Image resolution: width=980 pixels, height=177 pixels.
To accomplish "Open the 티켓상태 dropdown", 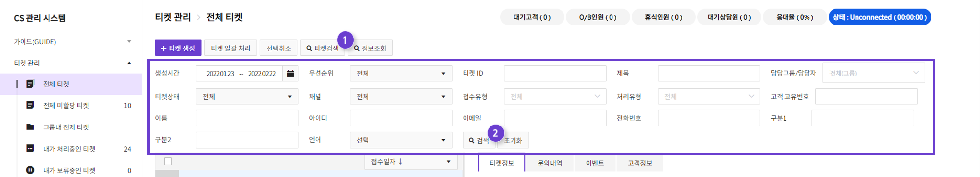I will (247, 97).
